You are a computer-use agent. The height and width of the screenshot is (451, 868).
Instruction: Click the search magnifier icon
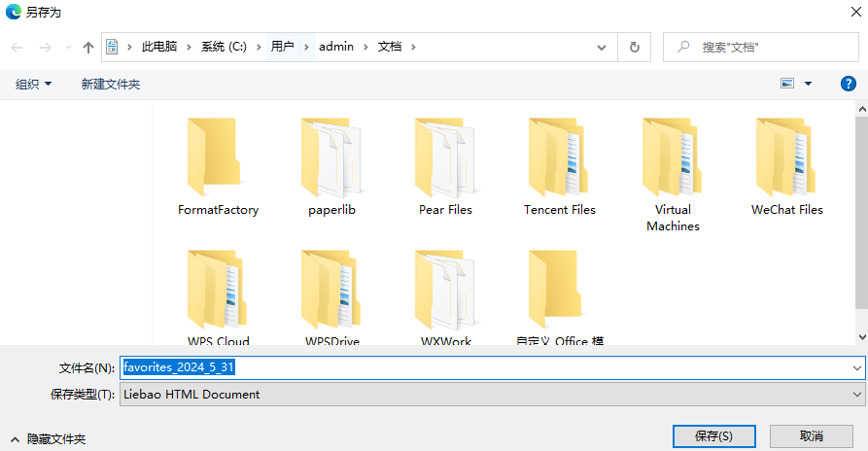[683, 47]
